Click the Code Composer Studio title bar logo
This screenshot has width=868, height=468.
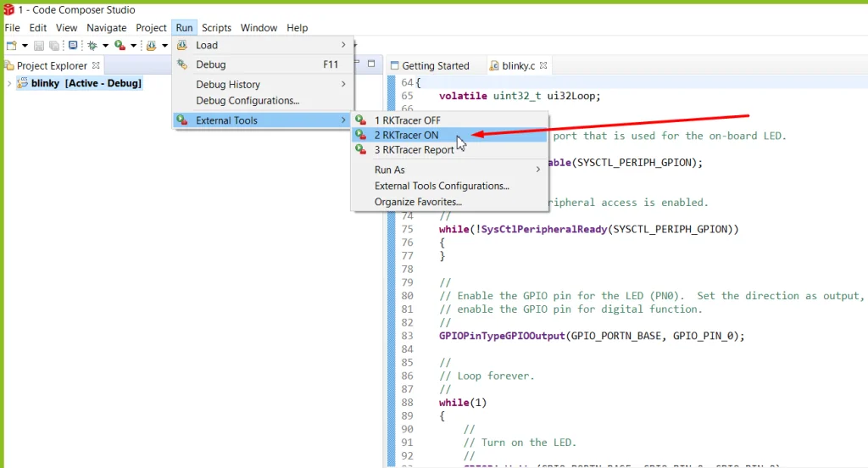click(8, 9)
